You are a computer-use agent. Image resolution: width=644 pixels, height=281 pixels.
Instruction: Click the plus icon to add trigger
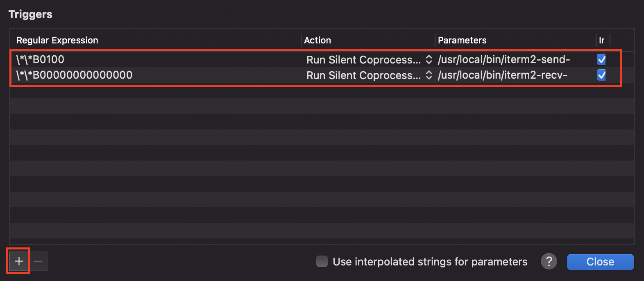click(x=19, y=261)
